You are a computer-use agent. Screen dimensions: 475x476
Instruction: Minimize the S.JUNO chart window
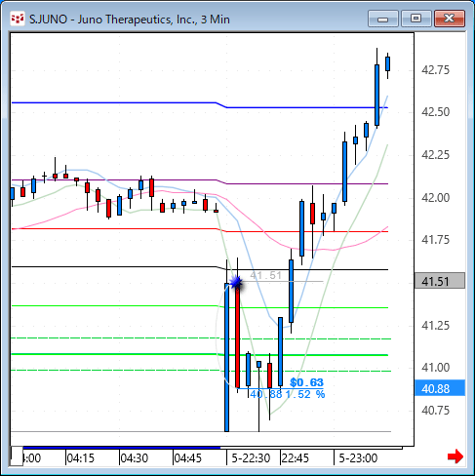(x=383, y=19)
